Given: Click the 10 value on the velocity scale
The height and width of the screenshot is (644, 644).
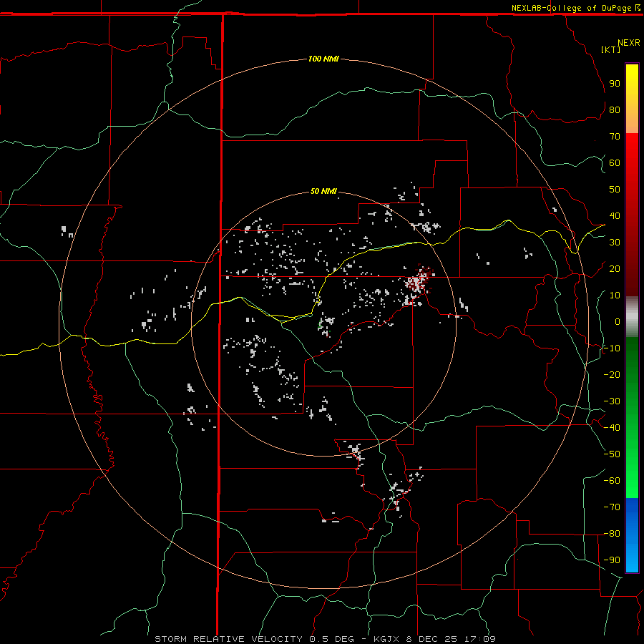Looking at the screenshot, I should [615, 296].
